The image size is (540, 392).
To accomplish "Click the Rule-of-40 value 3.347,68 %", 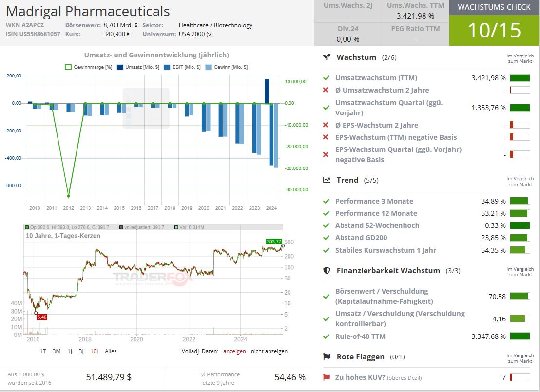I will (488, 336).
